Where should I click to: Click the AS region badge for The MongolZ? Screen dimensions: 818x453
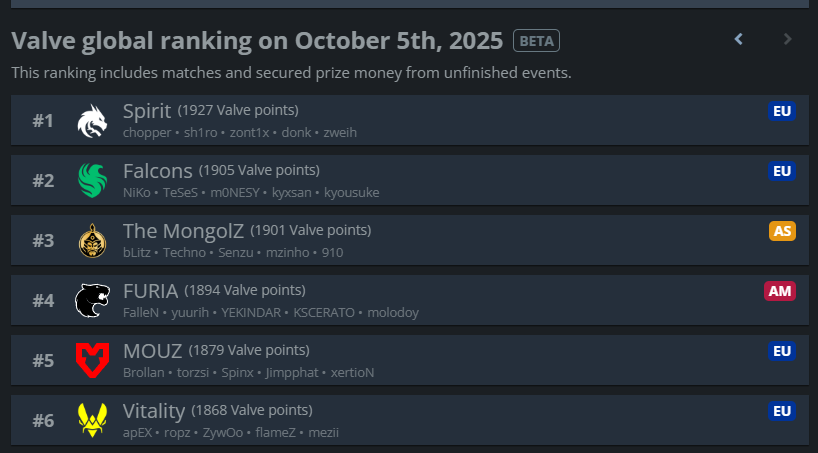click(x=781, y=231)
